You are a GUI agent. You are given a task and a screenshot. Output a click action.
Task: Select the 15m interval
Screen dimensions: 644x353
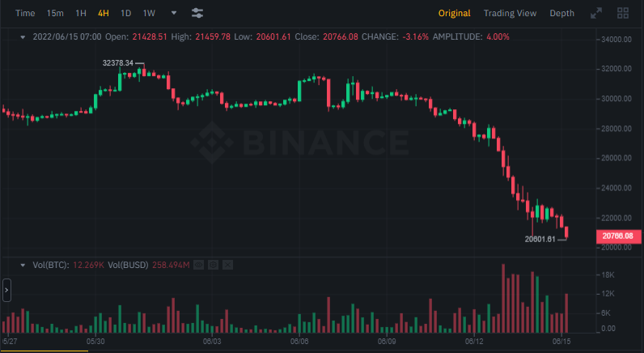(55, 14)
